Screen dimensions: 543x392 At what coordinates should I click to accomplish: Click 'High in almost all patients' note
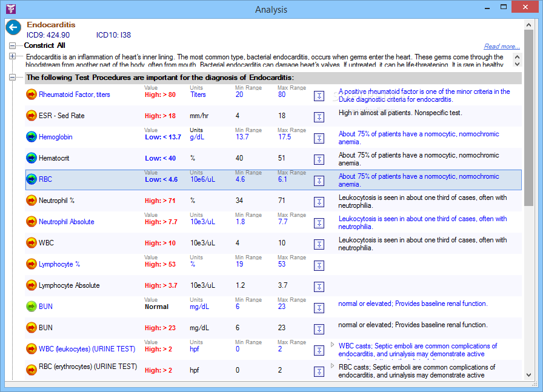[400, 113]
